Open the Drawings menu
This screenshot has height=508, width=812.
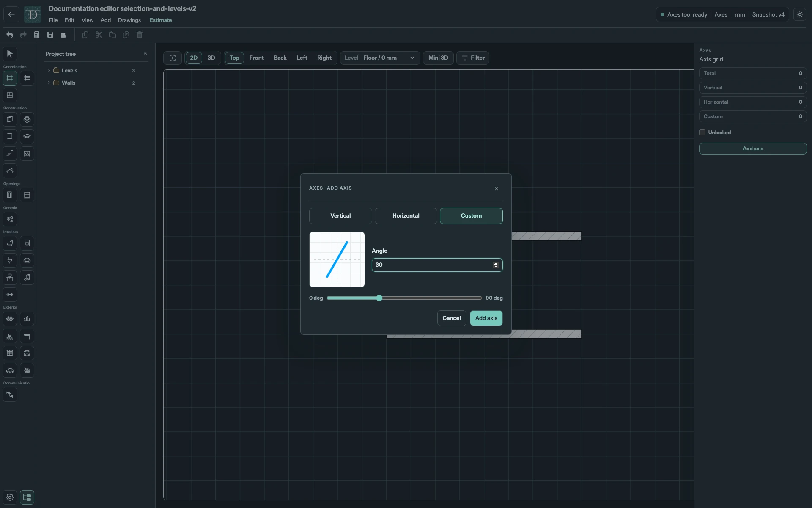[129, 20]
